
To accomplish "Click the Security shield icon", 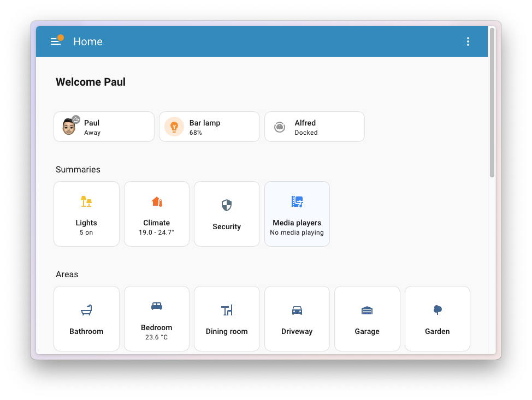I will 227,205.
